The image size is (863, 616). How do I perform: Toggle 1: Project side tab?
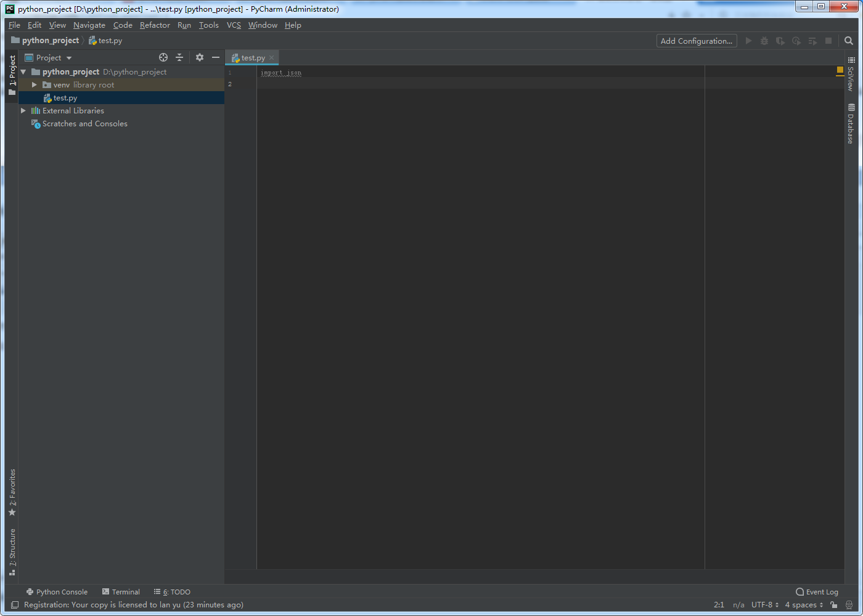point(12,75)
